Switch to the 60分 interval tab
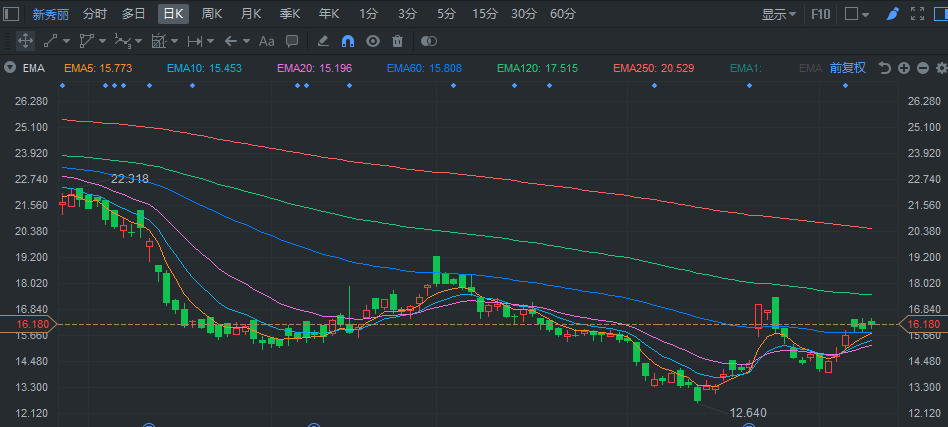The image size is (948, 427). pyautogui.click(x=563, y=14)
